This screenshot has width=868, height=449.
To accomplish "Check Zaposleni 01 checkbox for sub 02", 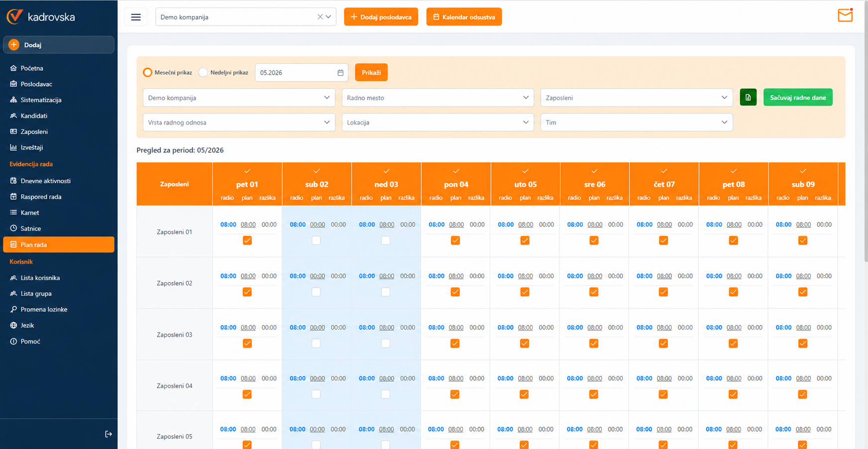I will [316, 240].
